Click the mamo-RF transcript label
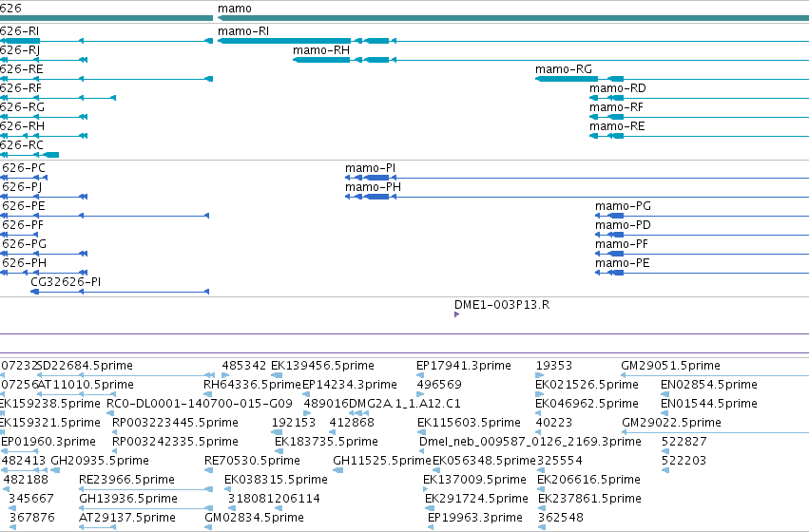 point(617,107)
